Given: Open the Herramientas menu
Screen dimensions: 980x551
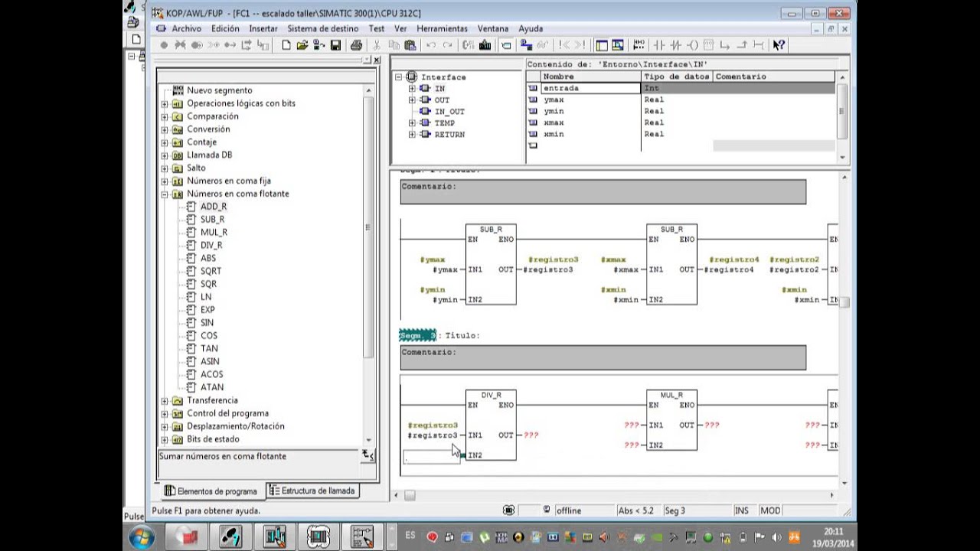Looking at the screenshot, I should (x=442, y=28).
